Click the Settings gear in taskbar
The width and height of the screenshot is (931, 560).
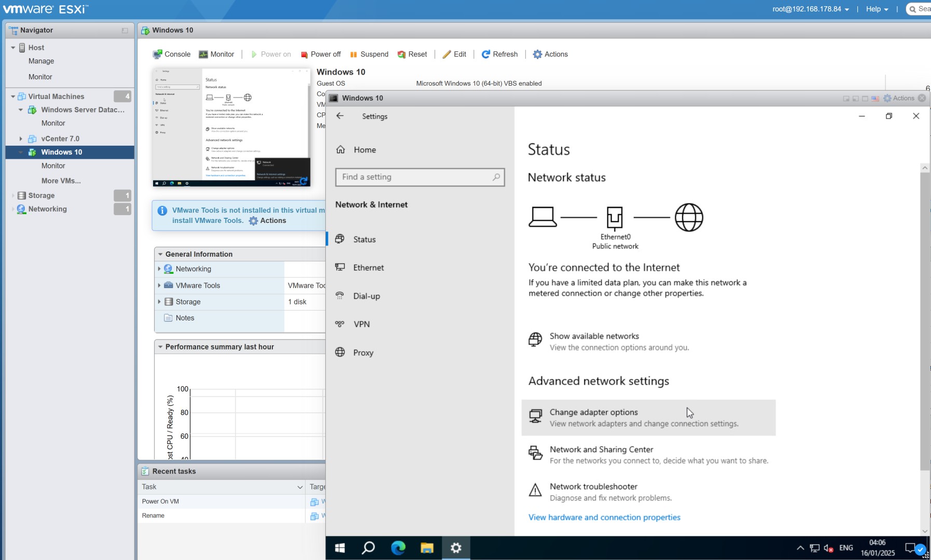[x=456, y=548]
